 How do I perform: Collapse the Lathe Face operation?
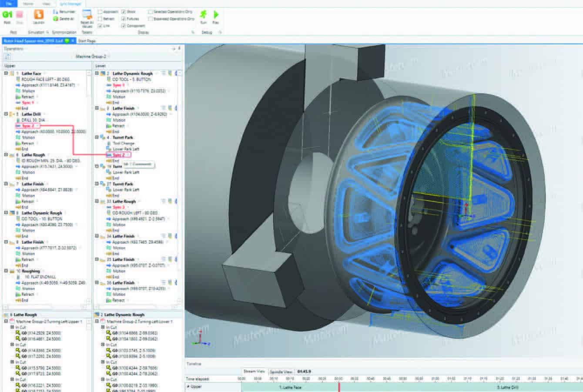[x=6, y=74]
